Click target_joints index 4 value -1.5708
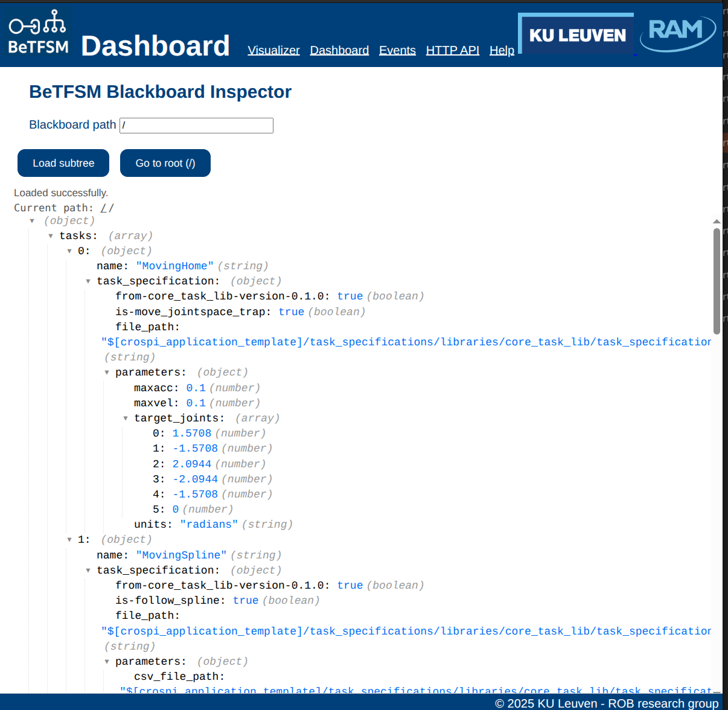 (195, 494)
